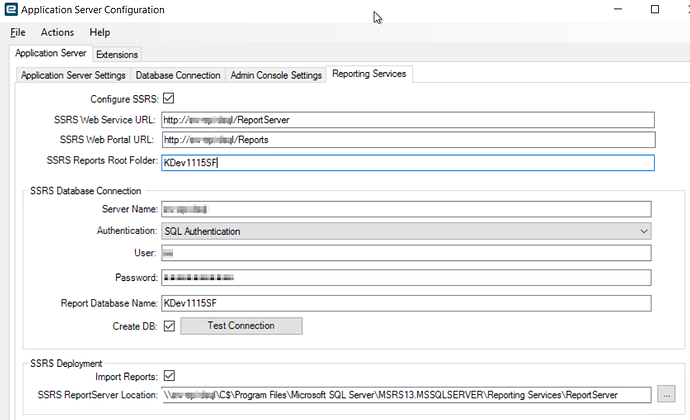The image size is (690, 420).
Task: Open the Help menu
Action: point(99,33)
